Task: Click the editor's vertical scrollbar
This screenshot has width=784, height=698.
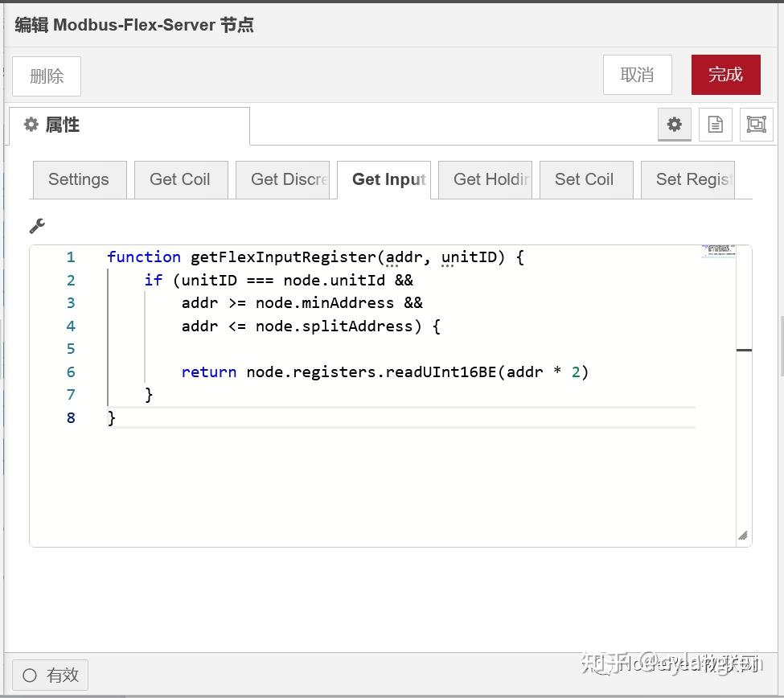Action: coord(744,350)
